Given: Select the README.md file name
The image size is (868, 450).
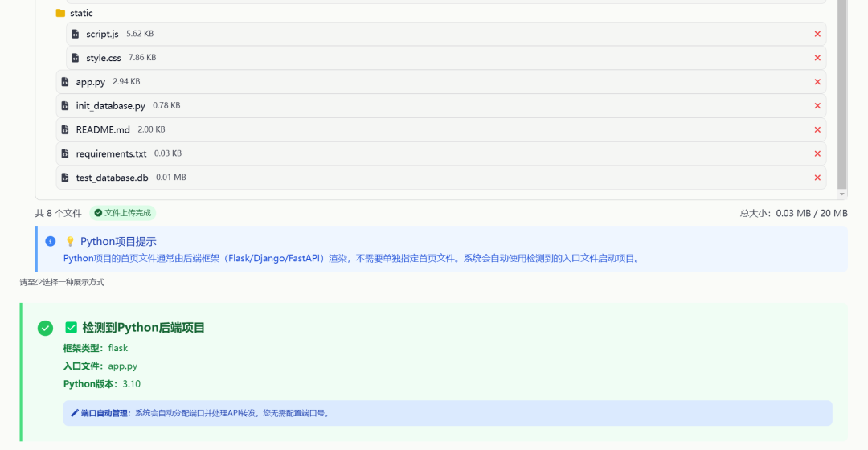Looking at the screenshot, I should [103, 129].
